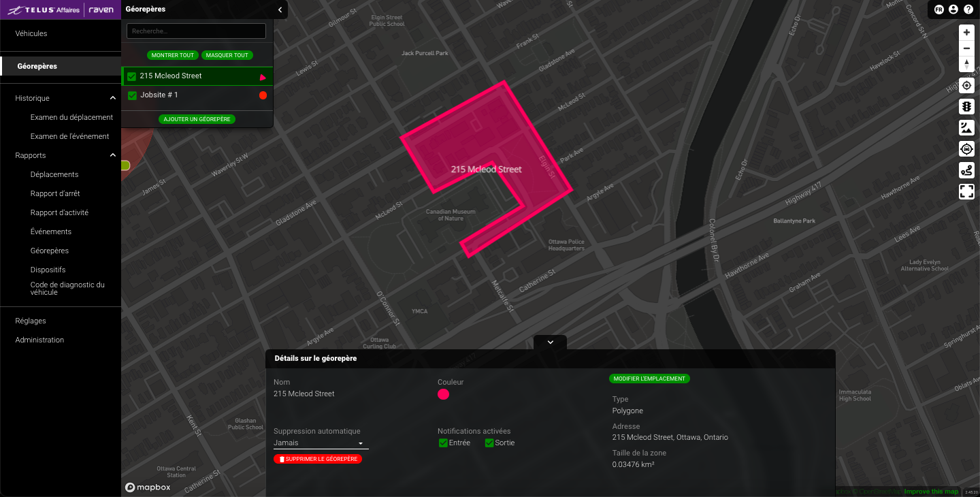Open the help question mark icon
The width and height of the screenshot is (980, 497).
pyautogui.click(x=968, y=10)
